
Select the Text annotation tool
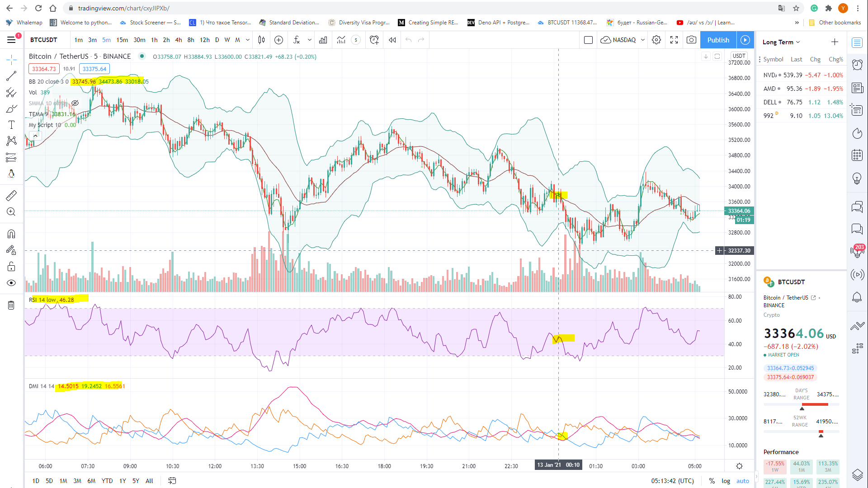[11, 125]
